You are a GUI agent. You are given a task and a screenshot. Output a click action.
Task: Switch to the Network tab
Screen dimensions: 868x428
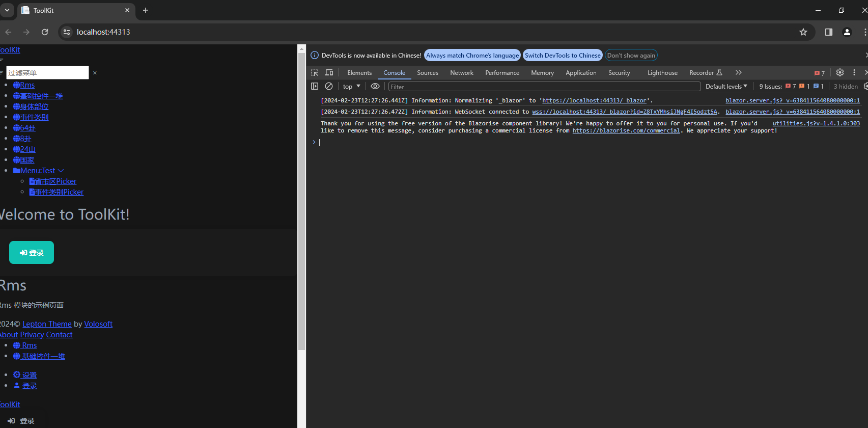click(461, 73)
